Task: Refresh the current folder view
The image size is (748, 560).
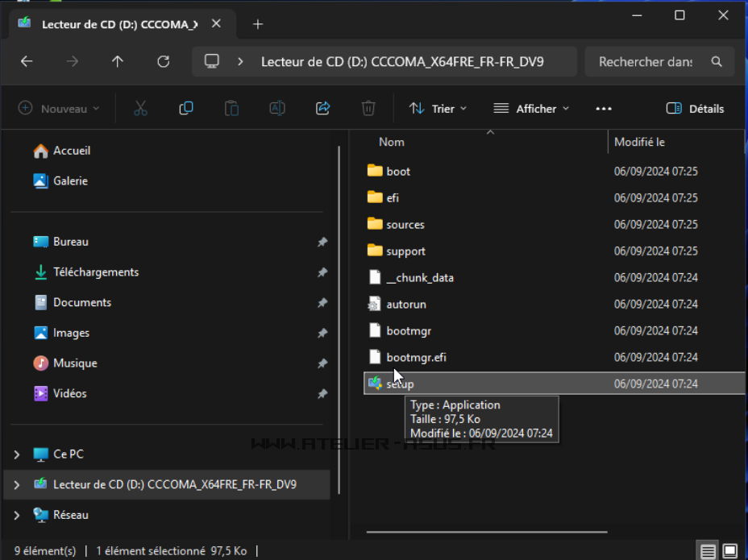Action: click(x=163, y=61)
